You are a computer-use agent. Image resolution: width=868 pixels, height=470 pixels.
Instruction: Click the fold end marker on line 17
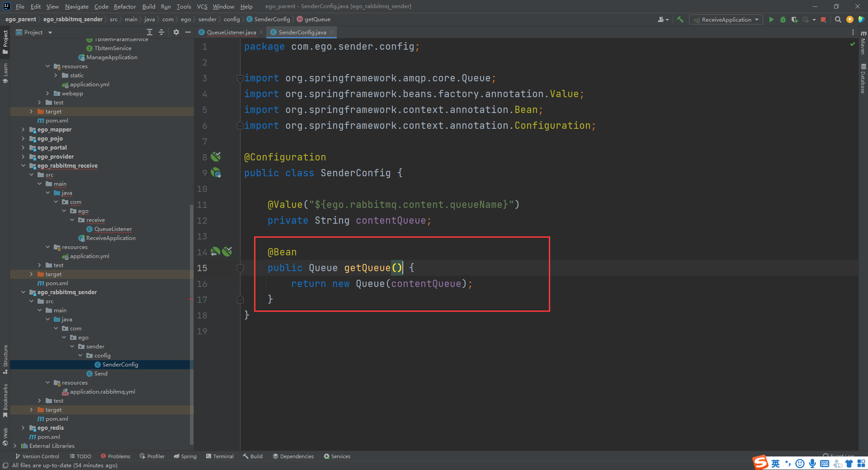[x=240, y=299]
